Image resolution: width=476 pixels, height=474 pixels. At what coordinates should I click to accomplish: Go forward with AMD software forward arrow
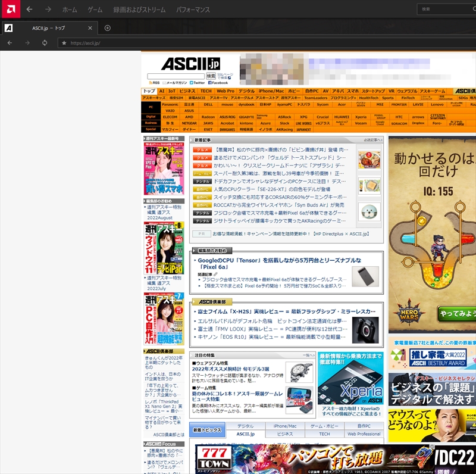point(48,10)
